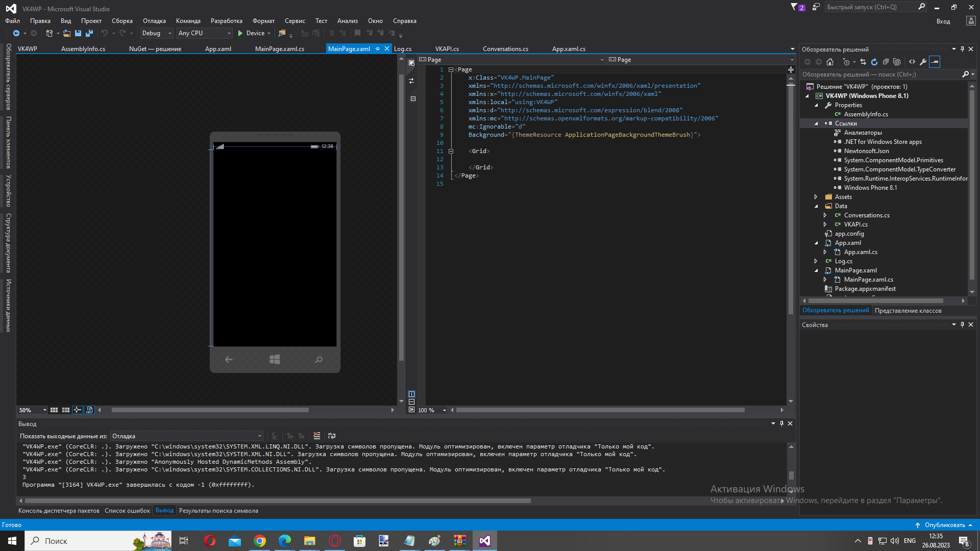Open the Список ошибок tab

(127, 511)
